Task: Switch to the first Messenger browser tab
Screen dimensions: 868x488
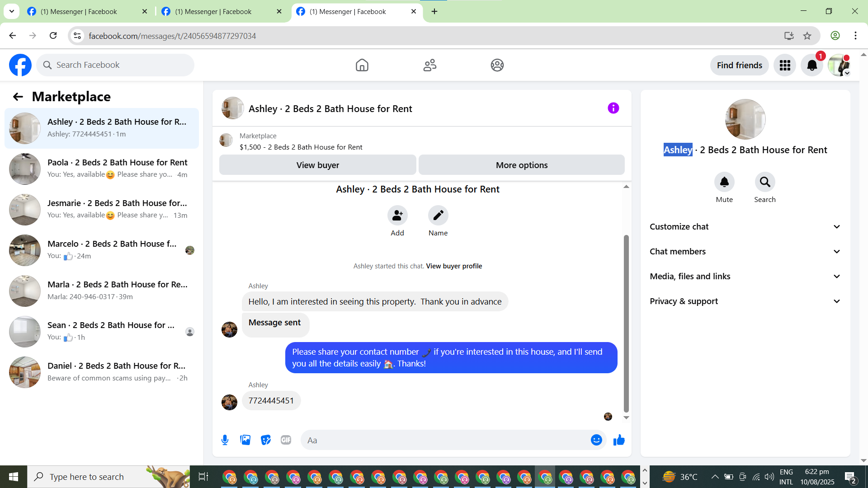Action: [x=86, y=11]
